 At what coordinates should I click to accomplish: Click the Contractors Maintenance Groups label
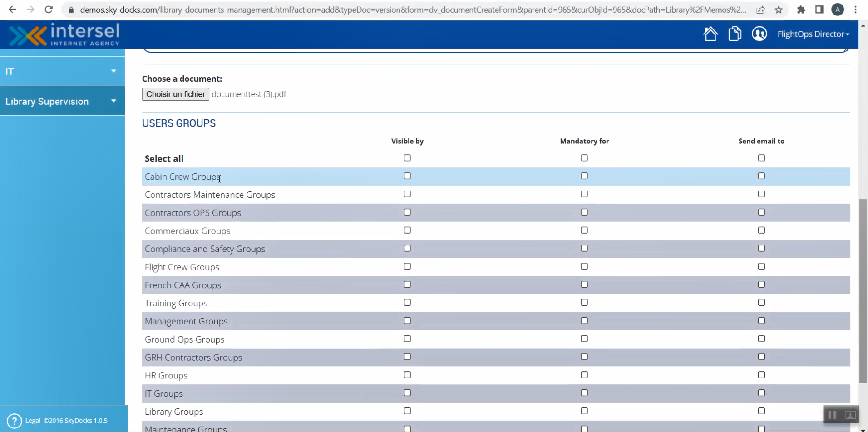coord(210,195)
